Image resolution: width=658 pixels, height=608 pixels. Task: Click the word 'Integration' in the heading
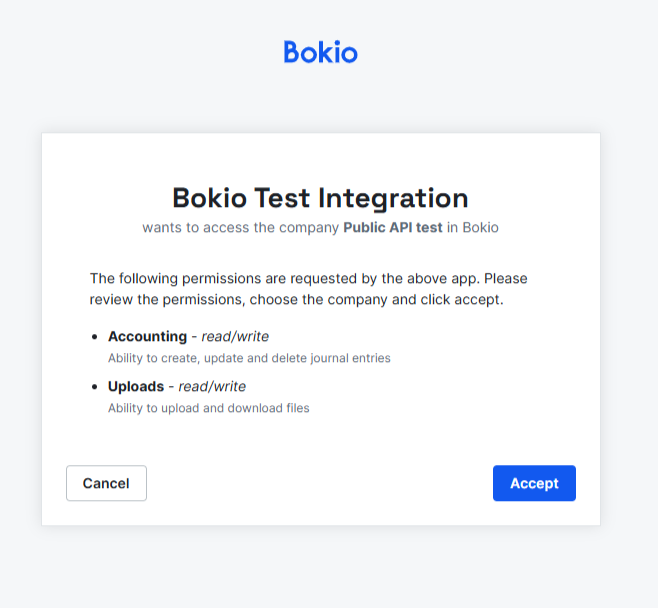coord(393,198)
